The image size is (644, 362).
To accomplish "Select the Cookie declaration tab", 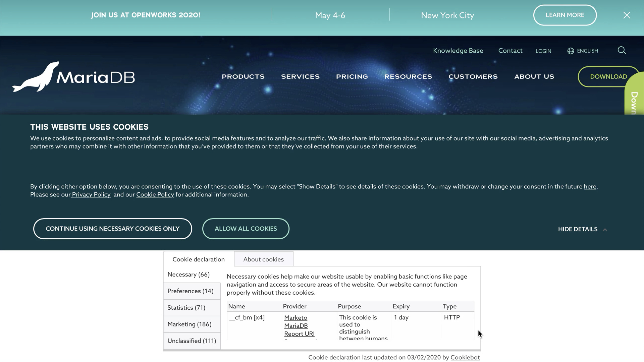I will tap(199, 259).
